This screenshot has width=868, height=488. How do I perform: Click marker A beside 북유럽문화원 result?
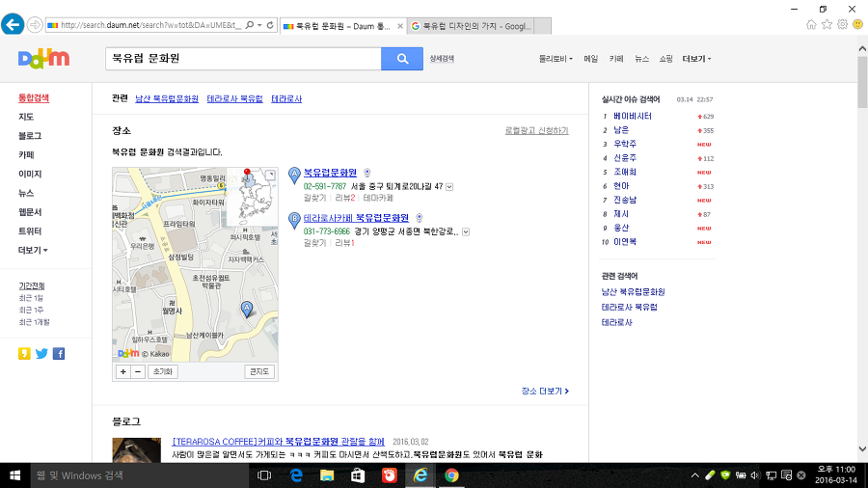coord(294,176)
